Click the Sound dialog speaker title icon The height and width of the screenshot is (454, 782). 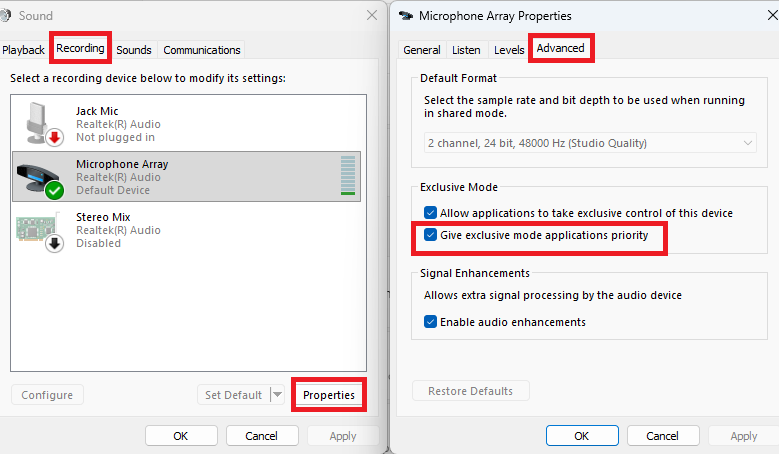[5, 15]
